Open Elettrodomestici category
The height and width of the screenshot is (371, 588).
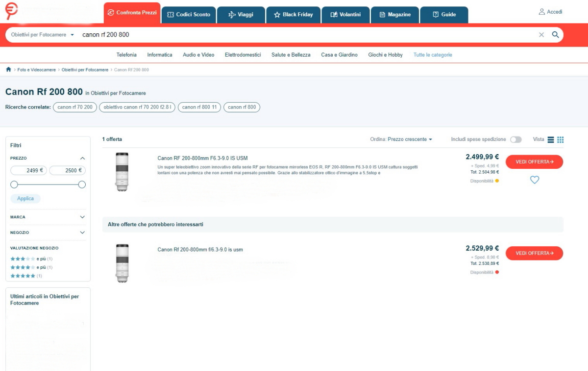[x=243, y=55]
